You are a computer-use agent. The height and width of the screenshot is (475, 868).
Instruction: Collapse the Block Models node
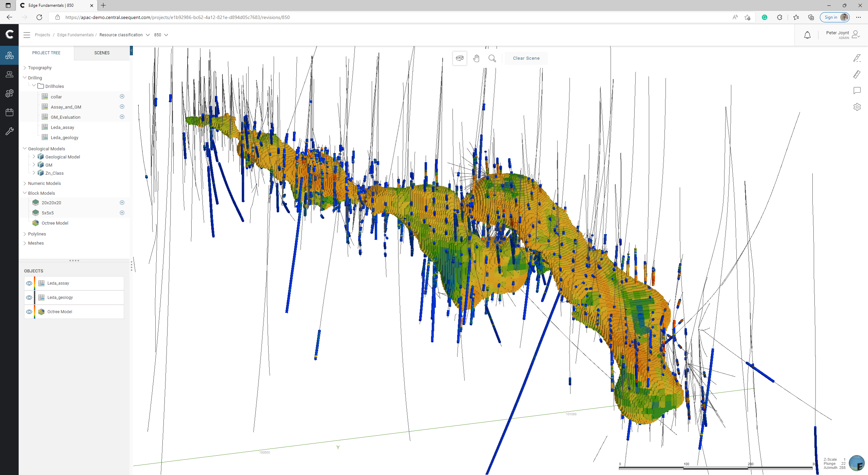tap(25, 193)
